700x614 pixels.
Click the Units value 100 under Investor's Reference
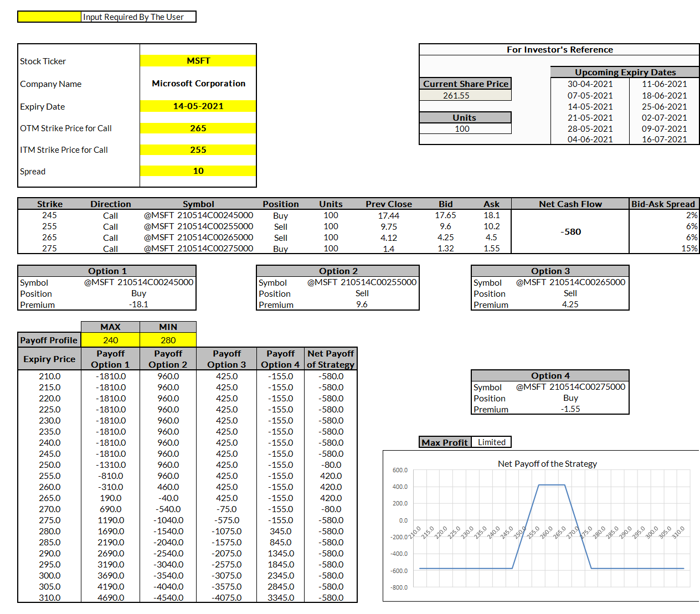(465, 128)
